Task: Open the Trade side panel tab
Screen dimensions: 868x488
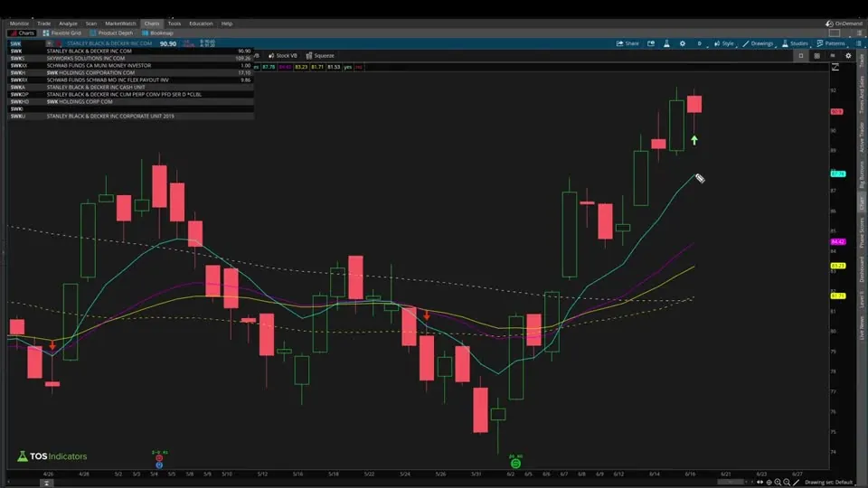Action: [x=862, y=61]
